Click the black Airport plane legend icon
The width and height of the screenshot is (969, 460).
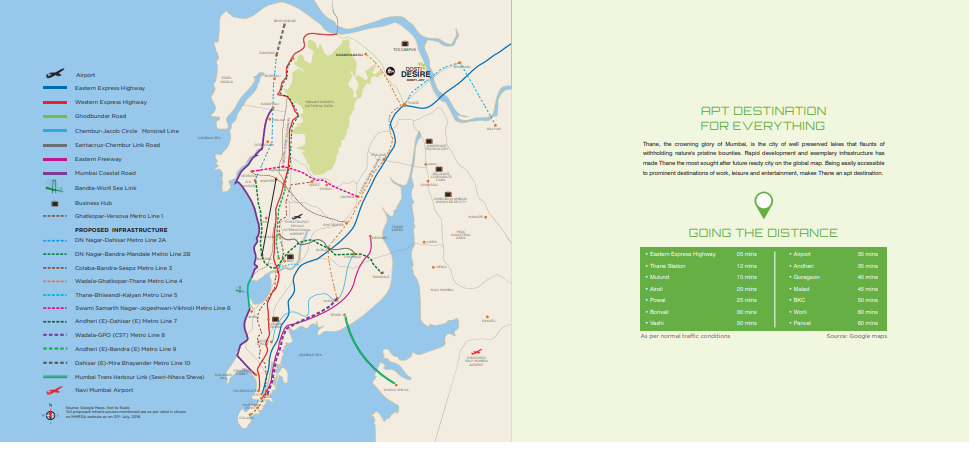[x=54, y=74]
